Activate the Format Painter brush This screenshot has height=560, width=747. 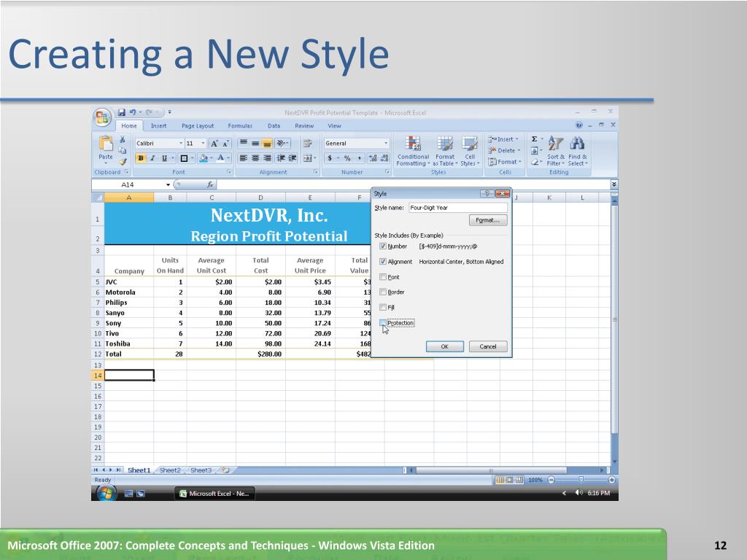point(123,161)
